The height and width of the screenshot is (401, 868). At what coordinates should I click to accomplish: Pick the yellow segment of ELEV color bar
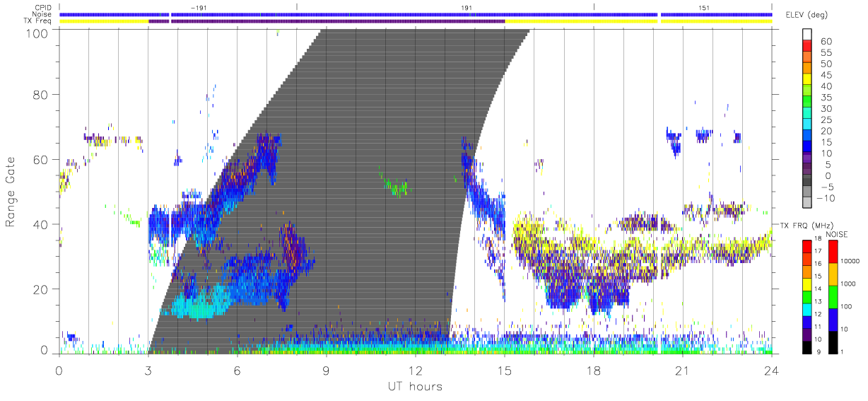807,80
